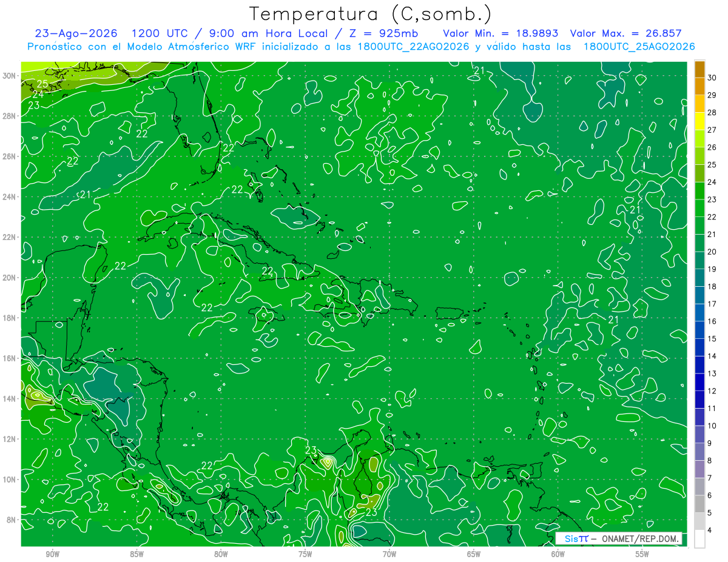Viewport: 728px width, 562px height.
Task: Click the "12" value on the color scale
Action: (712, 391)
